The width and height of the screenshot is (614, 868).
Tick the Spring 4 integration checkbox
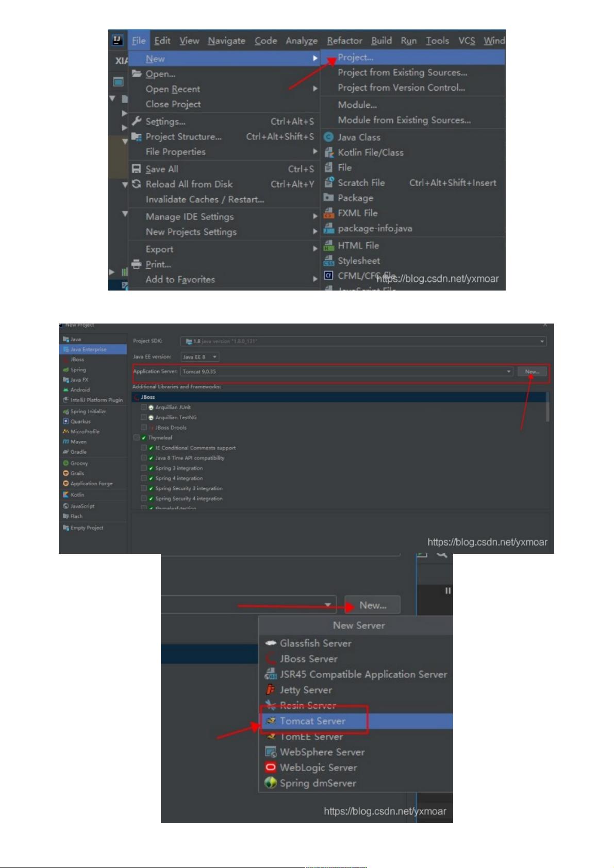coord(144,478)
